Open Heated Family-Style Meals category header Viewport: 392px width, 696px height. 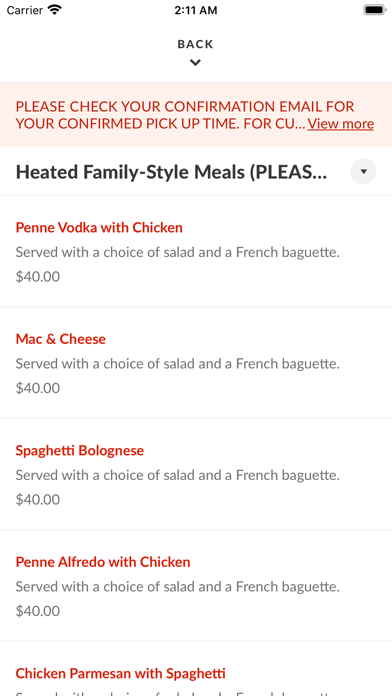[x=171, y=172]
